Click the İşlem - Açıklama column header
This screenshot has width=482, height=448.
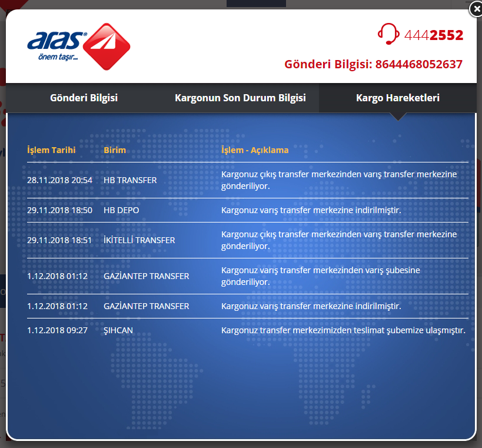point(255,150)
